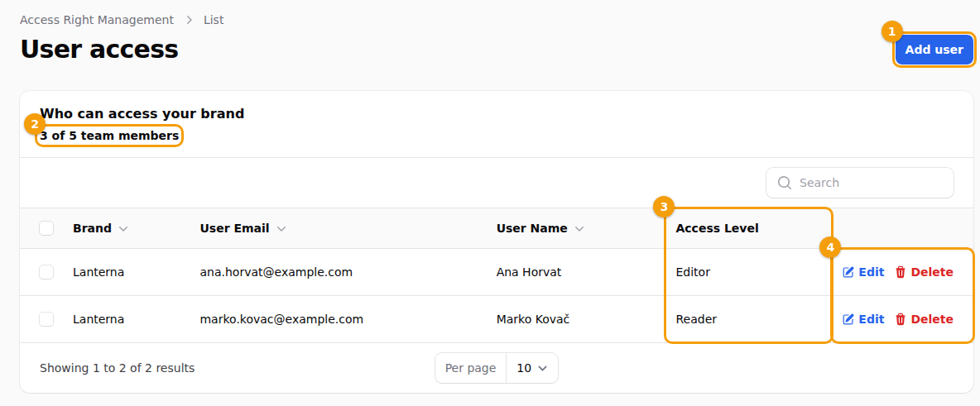Click the Reader access level cell
Image resolution: width=980 pixels, height=406 pixels.
coord(696,319)
